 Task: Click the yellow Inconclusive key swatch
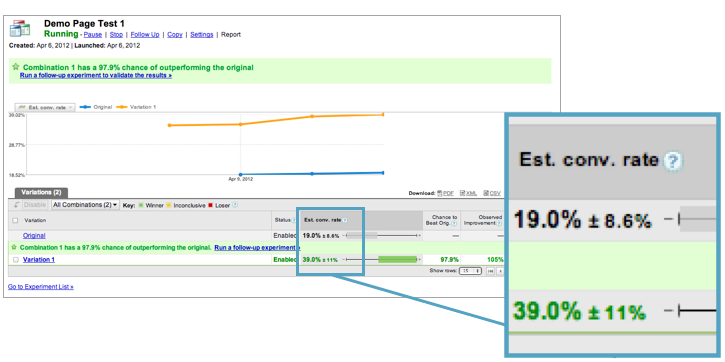coord(169,205)
